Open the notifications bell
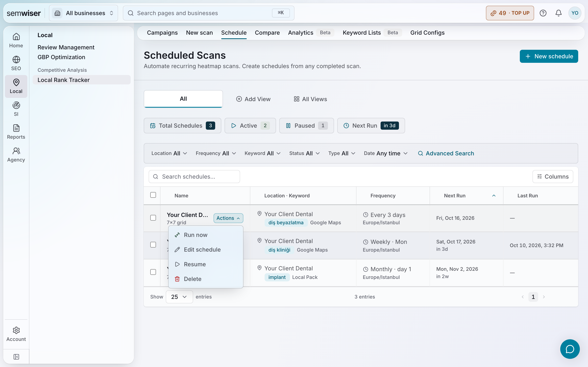Screen dimensions: 588x367 pos(558,13)
